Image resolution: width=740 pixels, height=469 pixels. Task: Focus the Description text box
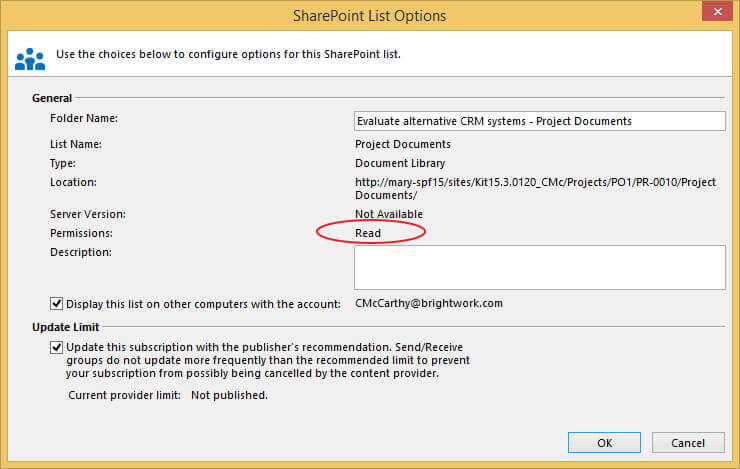539,267
